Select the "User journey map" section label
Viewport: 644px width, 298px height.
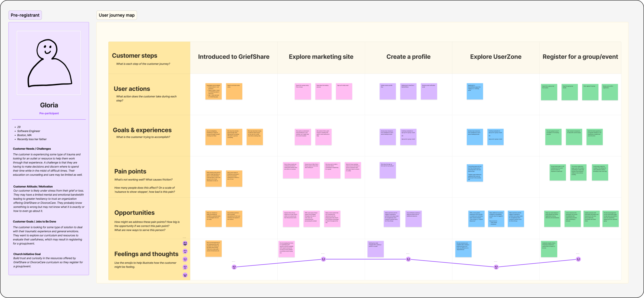pos(117,15)
